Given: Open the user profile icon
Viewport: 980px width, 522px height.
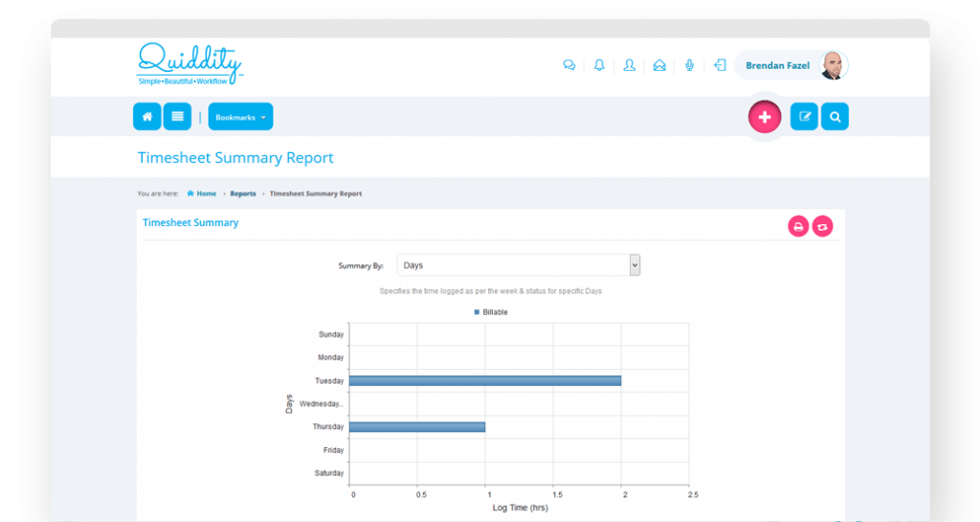Looking at the screenshot, I should click(x=629, y=66).
